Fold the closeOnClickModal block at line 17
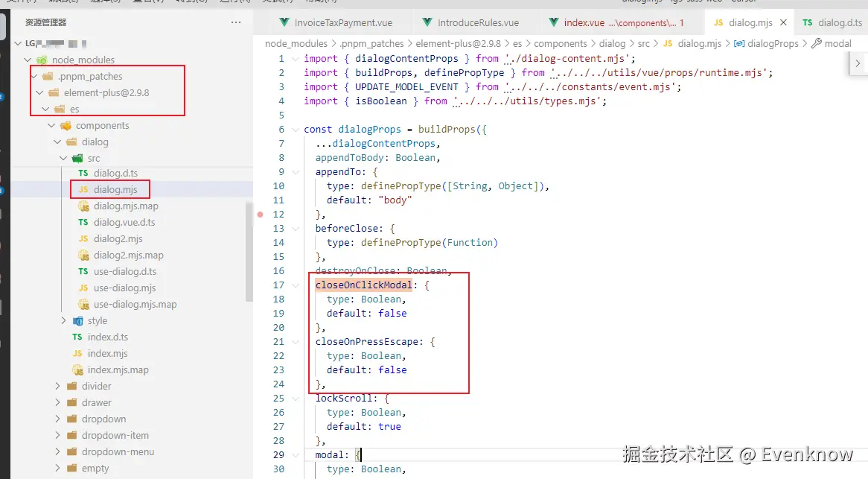 [296, 285]
